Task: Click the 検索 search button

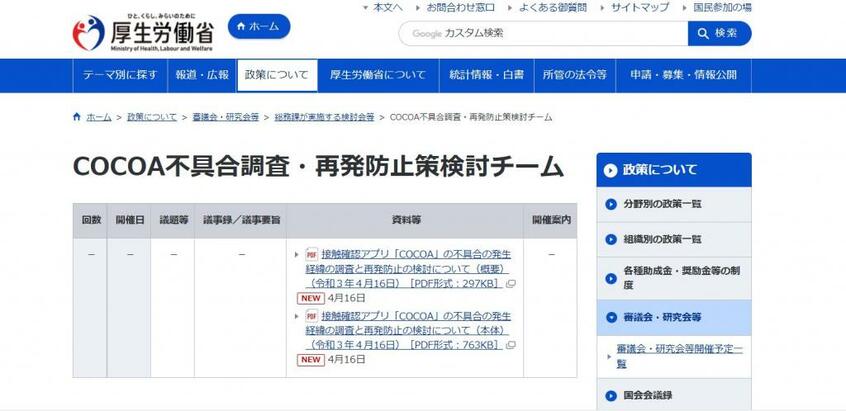Action: point(720,33)
